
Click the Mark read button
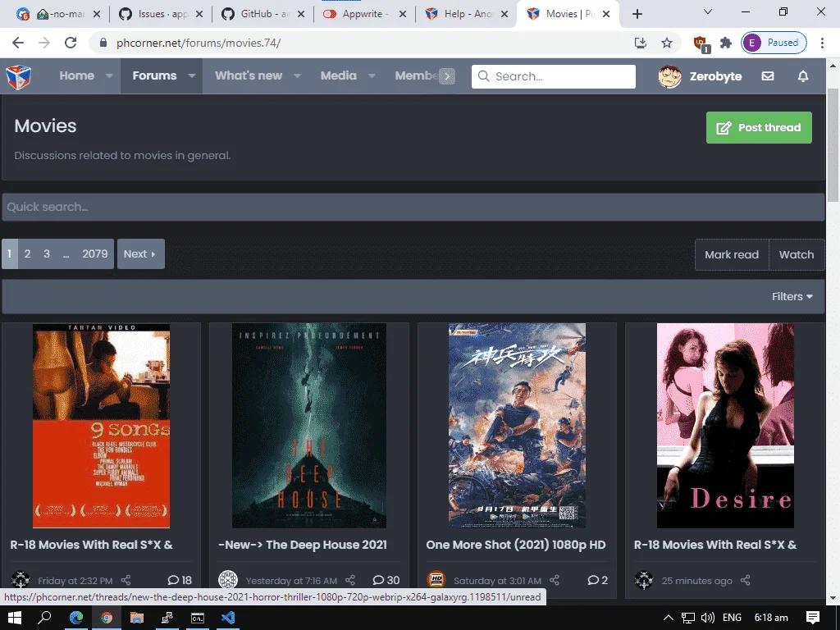(731, 254)
